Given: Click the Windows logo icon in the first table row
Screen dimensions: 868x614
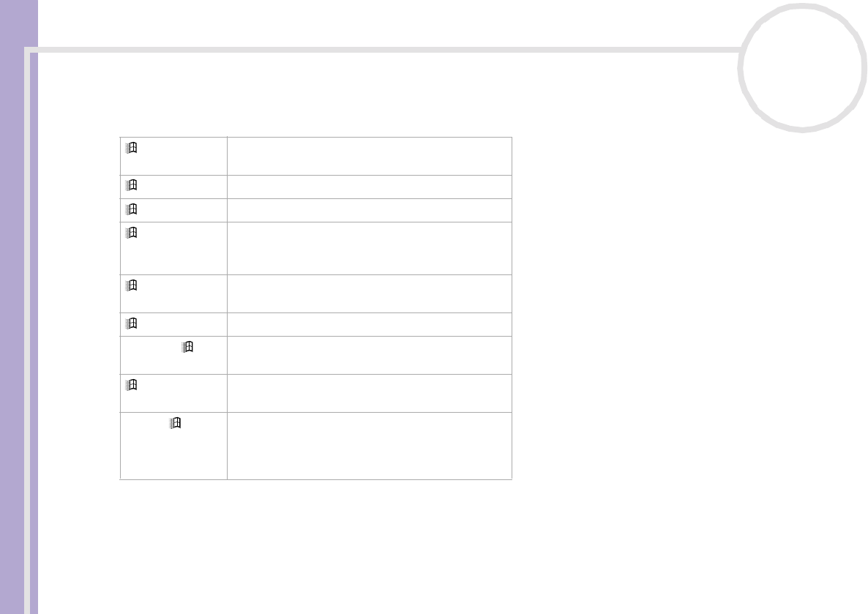Looking at the screenshot, I should click(131, 149).
